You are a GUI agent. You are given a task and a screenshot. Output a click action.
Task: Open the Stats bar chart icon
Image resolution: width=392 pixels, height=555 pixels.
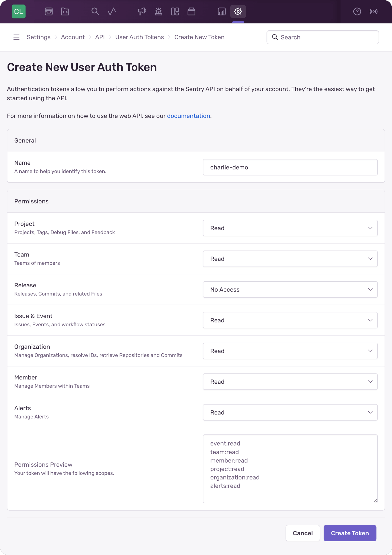(x=221, y=11)
